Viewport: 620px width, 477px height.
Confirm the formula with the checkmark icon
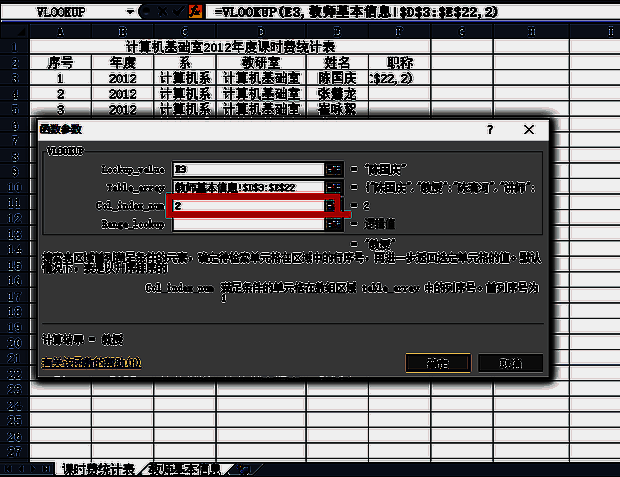click(178, 12)
